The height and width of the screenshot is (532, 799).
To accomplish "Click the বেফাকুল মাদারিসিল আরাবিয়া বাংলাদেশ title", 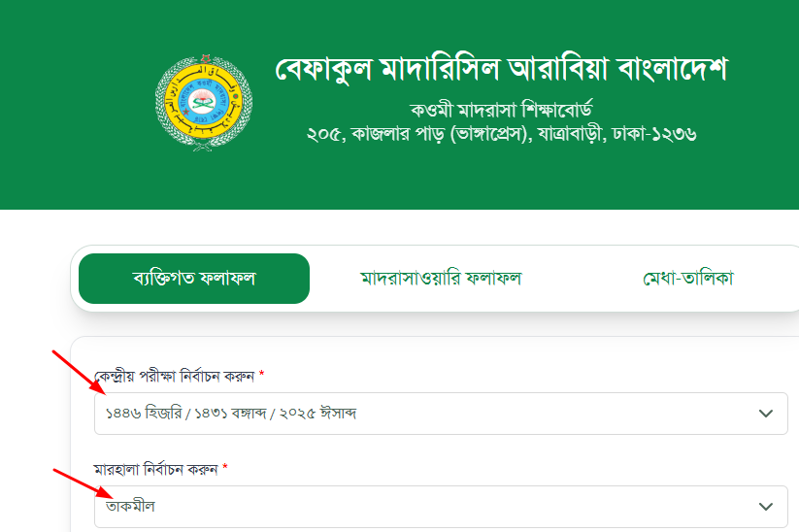I will (x=502, y=69).
